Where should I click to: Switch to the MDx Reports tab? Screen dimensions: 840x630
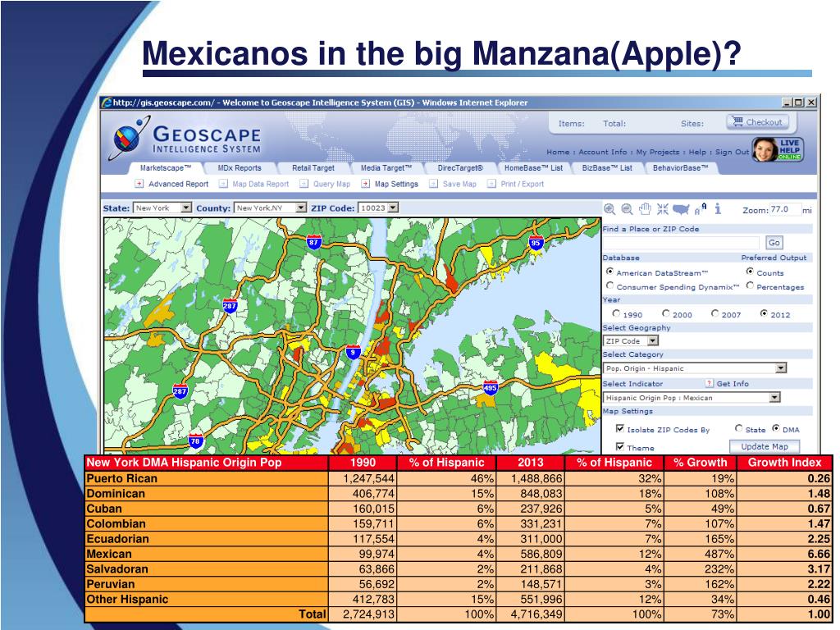[239, 168]
